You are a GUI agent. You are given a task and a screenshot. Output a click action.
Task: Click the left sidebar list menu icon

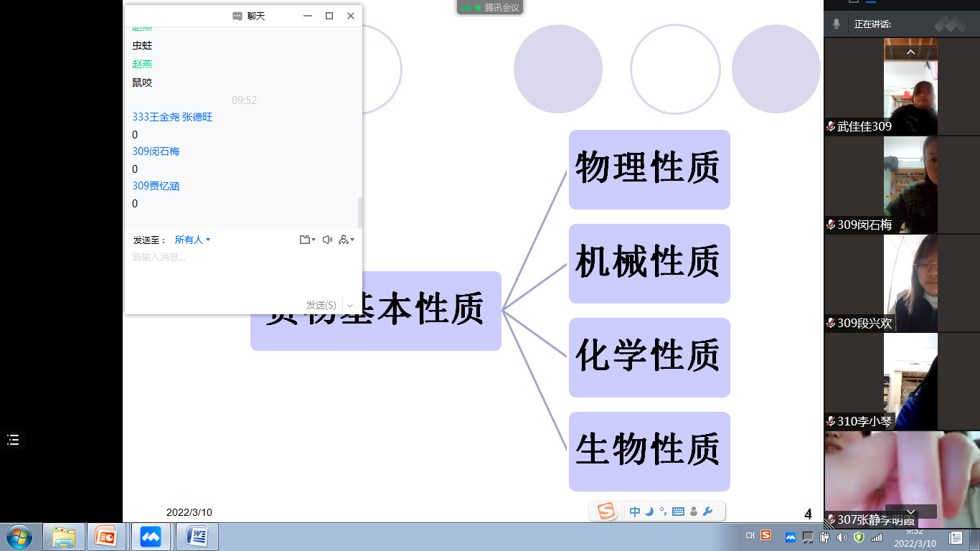pyautogui.click(x=13, y=440)
